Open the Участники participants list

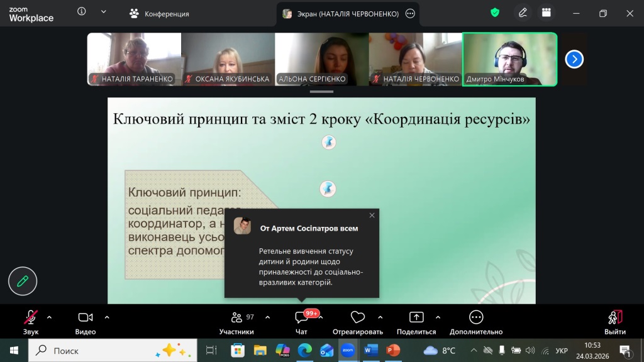coord(236,318)
